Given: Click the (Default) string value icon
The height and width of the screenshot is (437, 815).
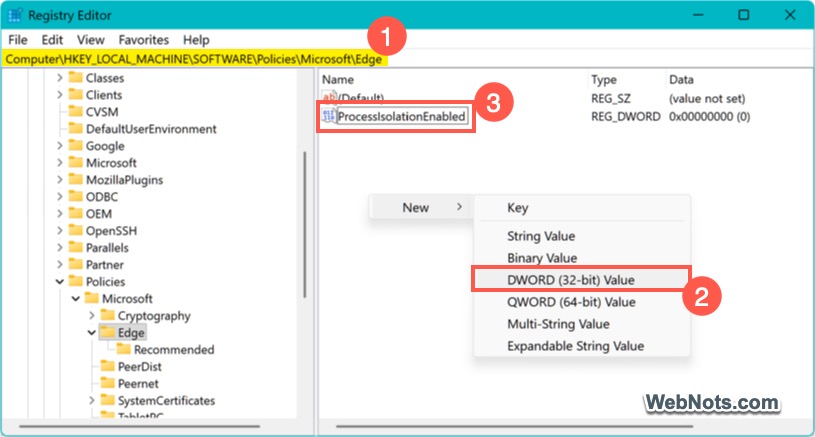Looking at the screenshot, I should coord(328,97).
